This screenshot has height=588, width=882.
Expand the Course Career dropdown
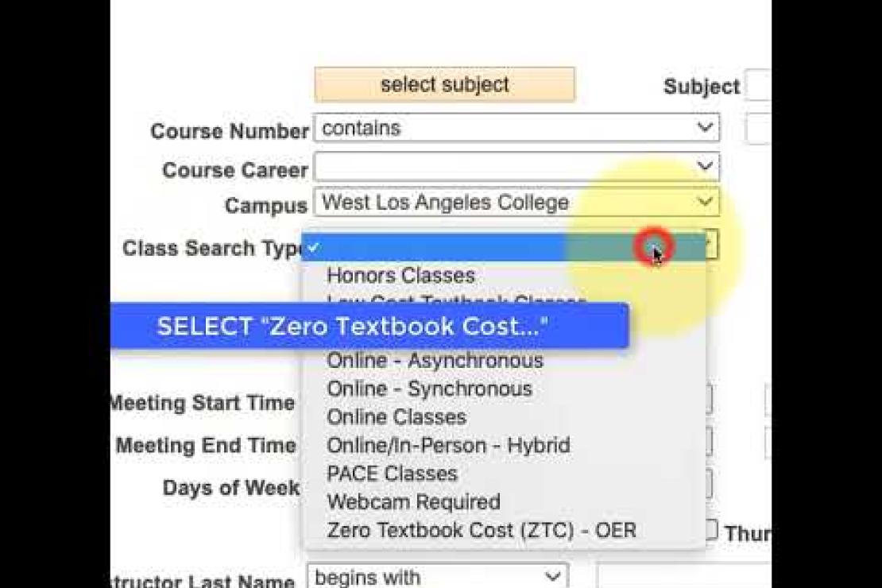(516, 167)
